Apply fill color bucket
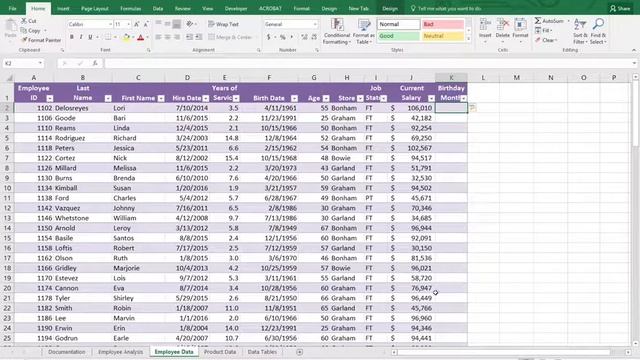The height and width of the screenshot is (360, 640). tap(126, 37)
